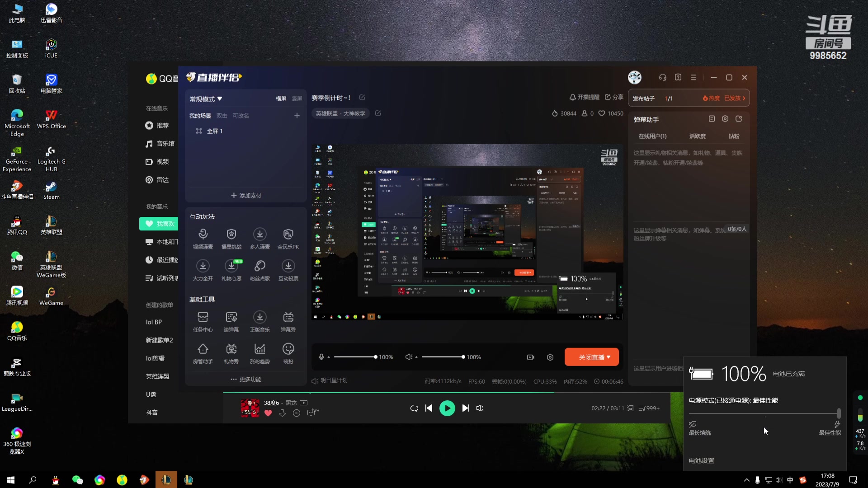This screenshot has height=488, width=868.
Task: Open 读弹幕 danmaku reader tool
Action: point(231,322)
